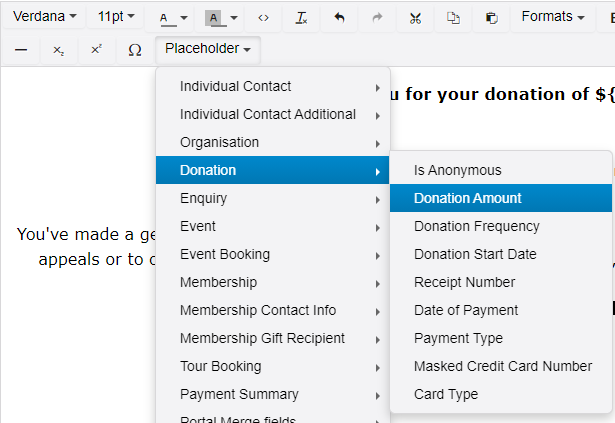Screen dimensions: 615x423
Task: Open the Verdana font family dropdown
Action: tap(44, 17)
